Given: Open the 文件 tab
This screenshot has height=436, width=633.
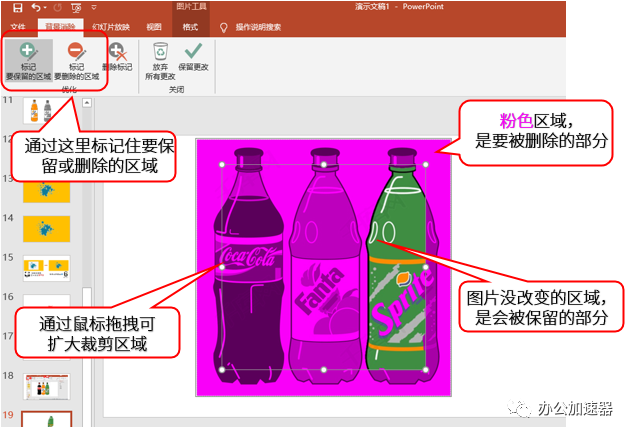Looking at the screenshot, I should 18,27.
